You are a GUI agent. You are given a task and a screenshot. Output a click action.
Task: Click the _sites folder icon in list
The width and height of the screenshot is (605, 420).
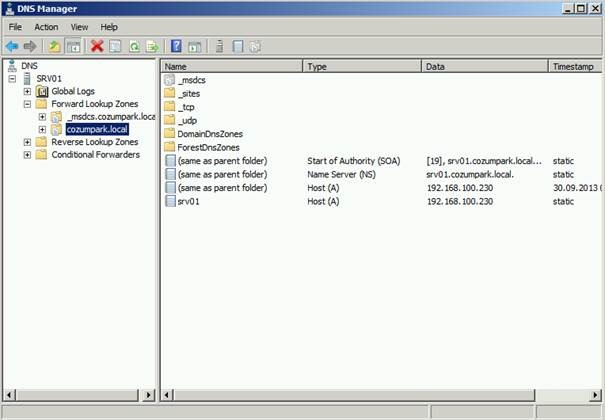coord(169,93)
